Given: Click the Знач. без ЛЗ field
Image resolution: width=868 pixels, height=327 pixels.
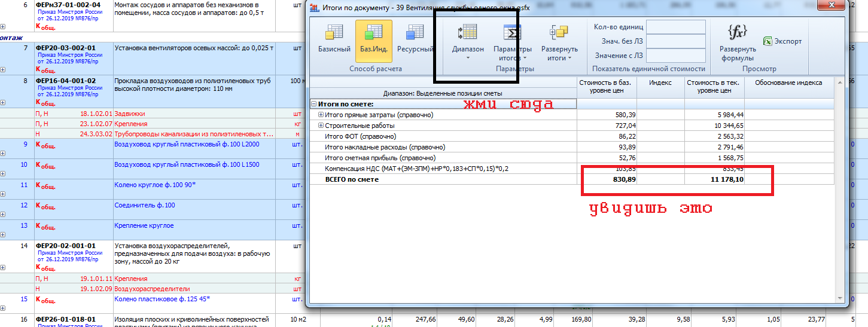Looking at the screenshot, I should point(676,41).
